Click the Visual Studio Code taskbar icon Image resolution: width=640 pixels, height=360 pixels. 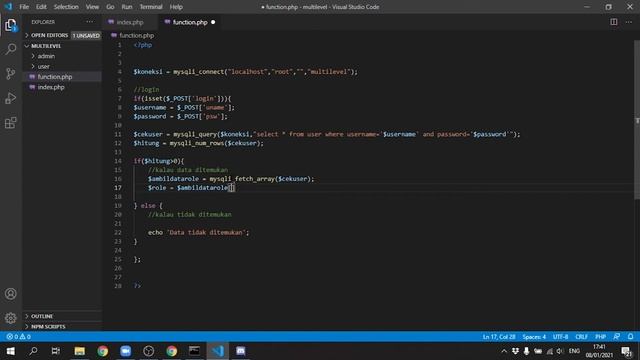(218, 351)
